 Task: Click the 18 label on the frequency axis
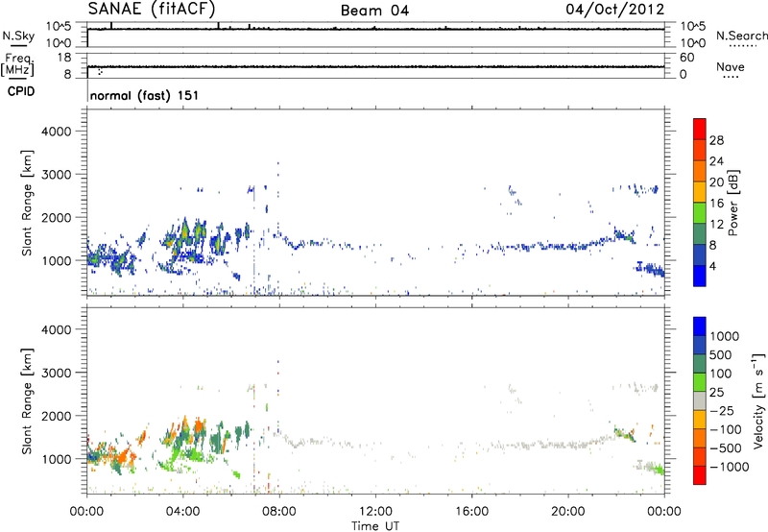(x=64, y=58)
